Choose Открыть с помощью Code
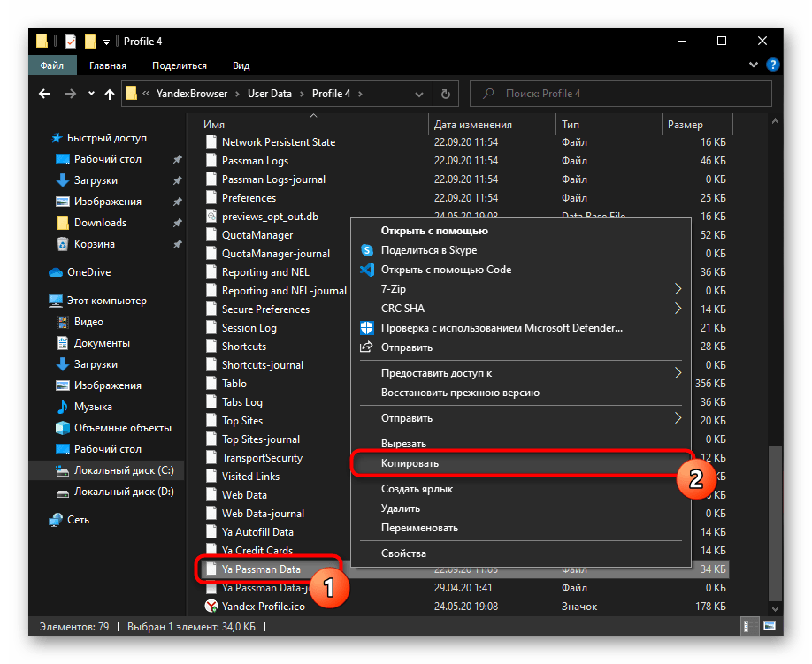The image size is (812, 664). pos(446,270)
